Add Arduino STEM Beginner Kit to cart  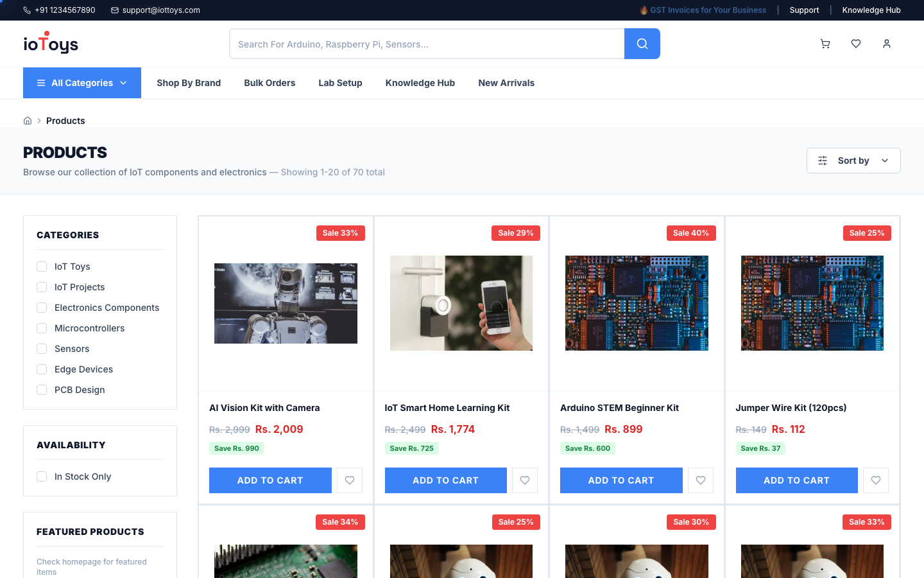621,480
